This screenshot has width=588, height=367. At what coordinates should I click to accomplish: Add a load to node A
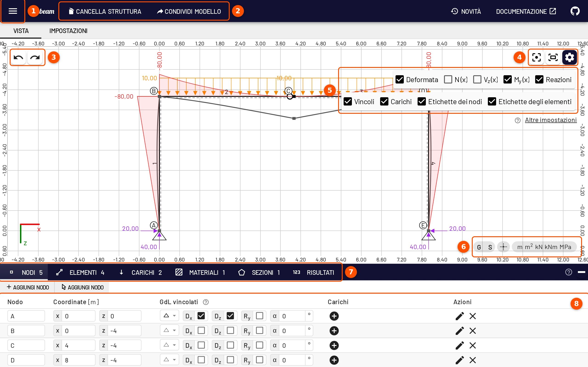(334, 316)
